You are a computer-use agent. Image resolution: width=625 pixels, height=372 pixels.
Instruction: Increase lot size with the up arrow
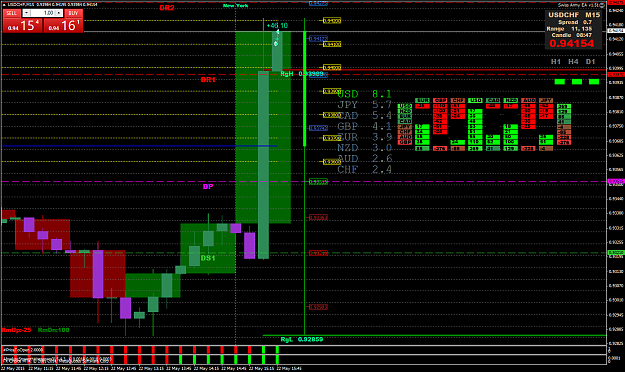click(x=59, y=13)
